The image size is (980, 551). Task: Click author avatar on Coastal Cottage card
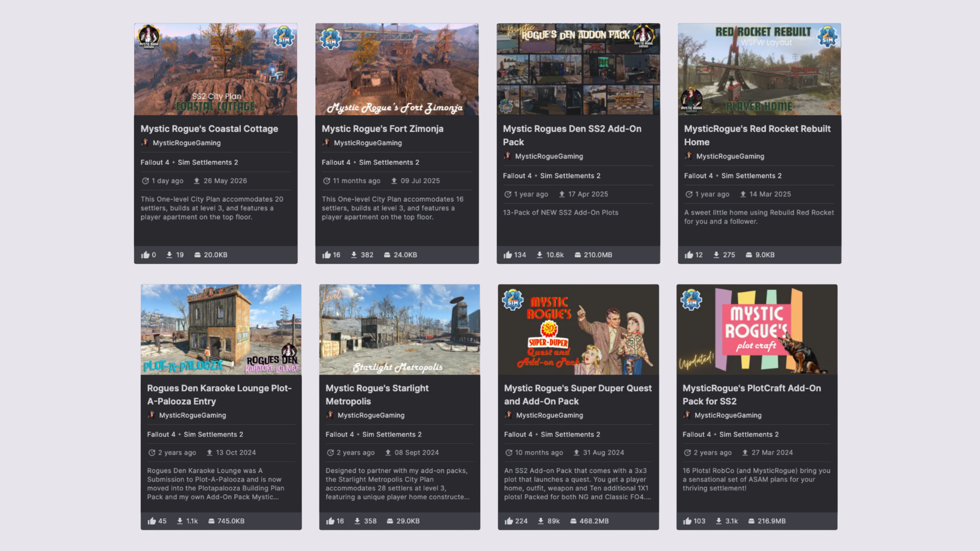145,143
